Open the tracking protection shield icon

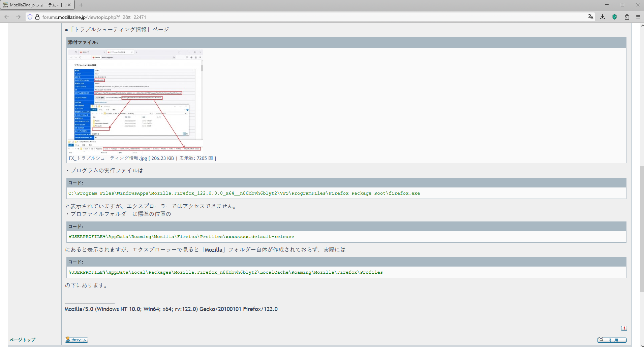tap(30, 17)
